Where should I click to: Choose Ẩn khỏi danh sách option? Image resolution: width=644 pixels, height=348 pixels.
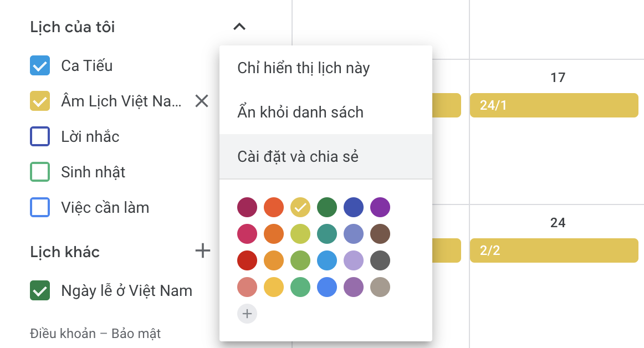(x=300, y=112)
